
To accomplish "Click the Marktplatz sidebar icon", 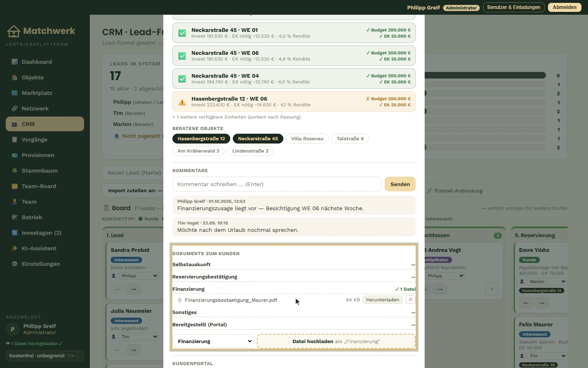I will point(15,93).
